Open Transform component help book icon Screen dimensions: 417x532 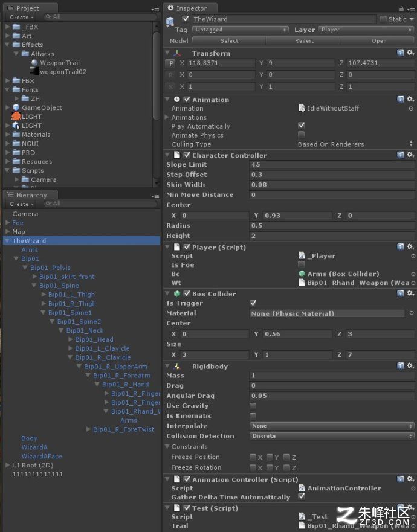click(401, 53)
